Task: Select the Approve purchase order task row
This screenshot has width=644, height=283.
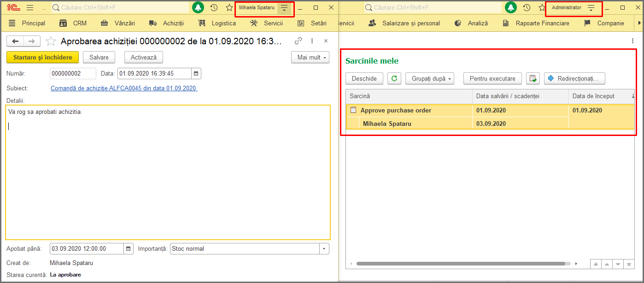Action: tap(490, 110)
